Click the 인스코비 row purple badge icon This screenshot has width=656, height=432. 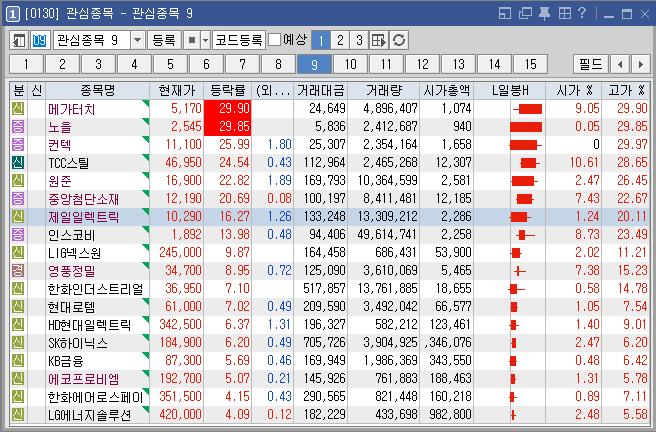click(18, 235)
